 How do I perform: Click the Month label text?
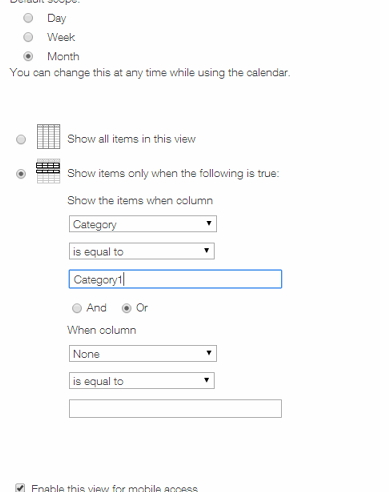click(x=63, y=56)
